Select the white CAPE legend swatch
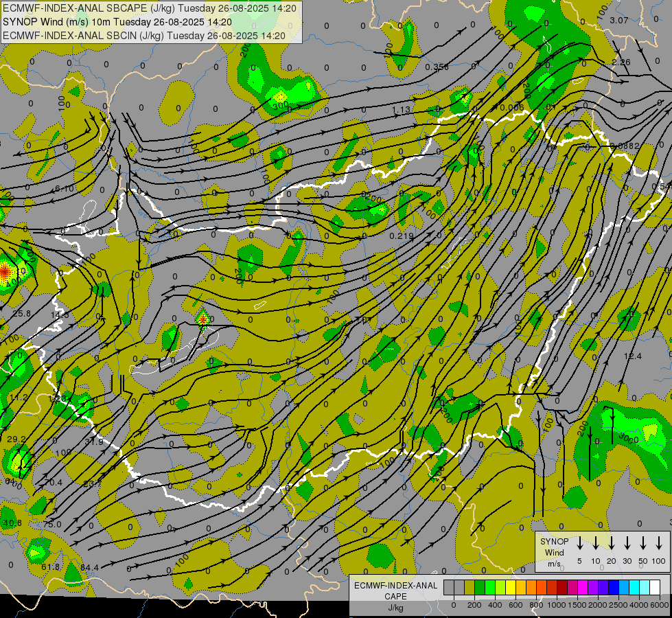 pos(655,587)
